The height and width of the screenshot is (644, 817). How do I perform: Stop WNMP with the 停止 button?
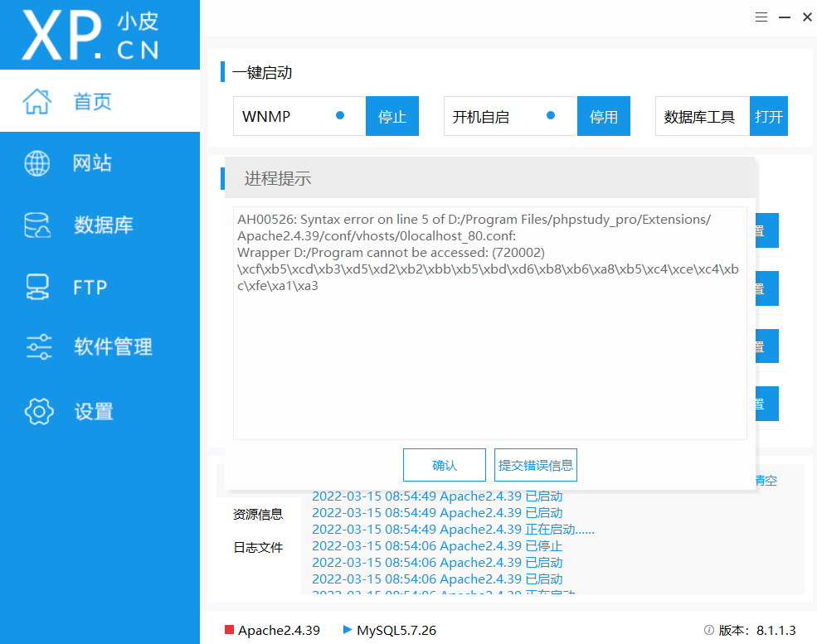point(391,116)
